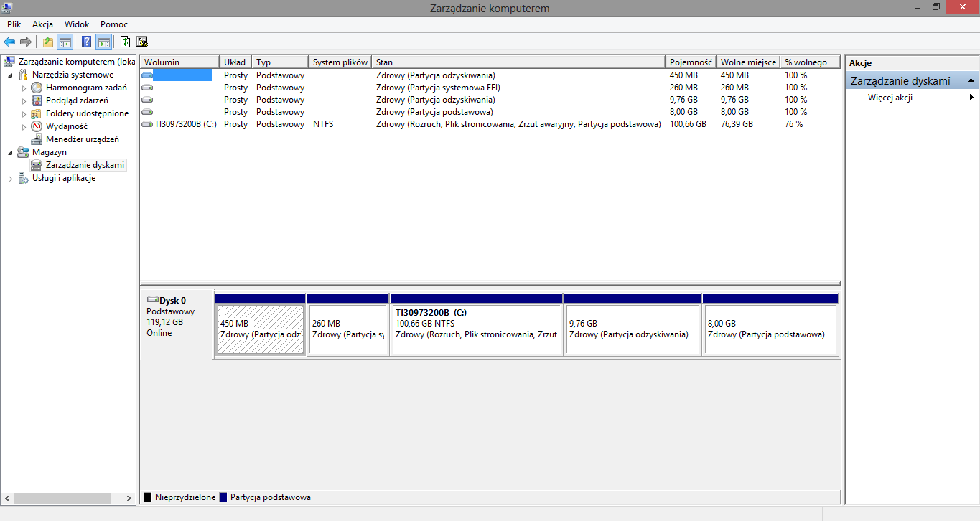Select Więcej akcji in the Actions pane
The image size is (980, 521).
890,98
